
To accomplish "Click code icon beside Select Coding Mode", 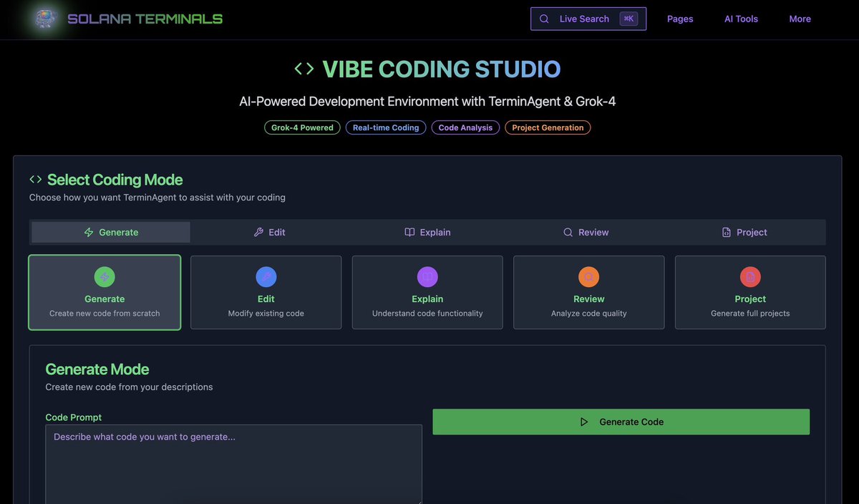I will pyautogui.click(x=36, y=180).
